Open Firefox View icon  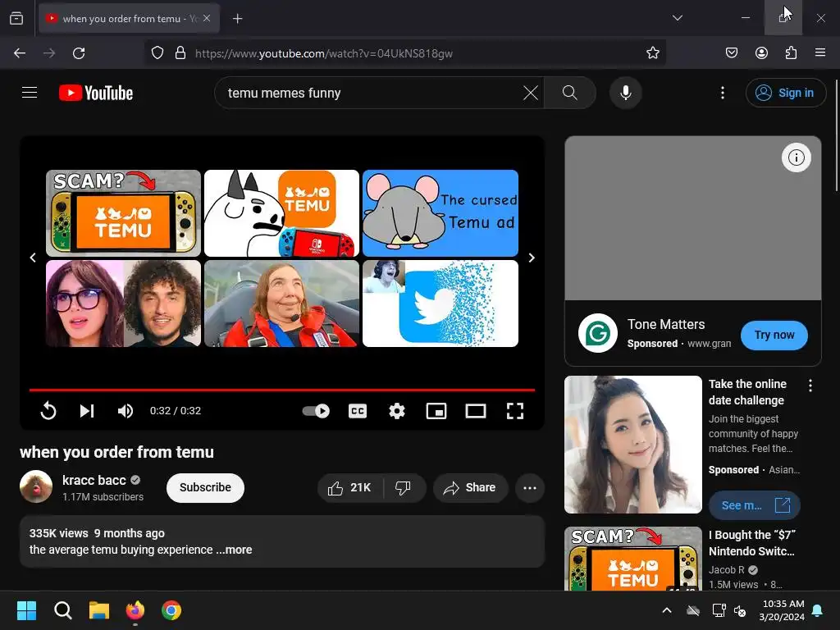pos(16,18)
